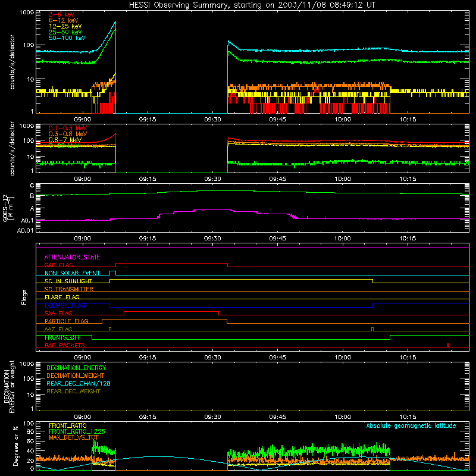Click the 'Degrees or %' axis title
Screen dimensions: 476x476
15,446
